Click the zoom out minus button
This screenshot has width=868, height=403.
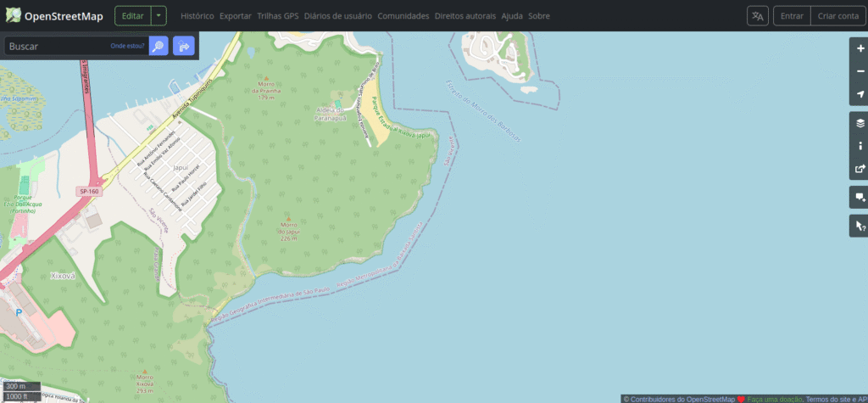pos(860,72)
